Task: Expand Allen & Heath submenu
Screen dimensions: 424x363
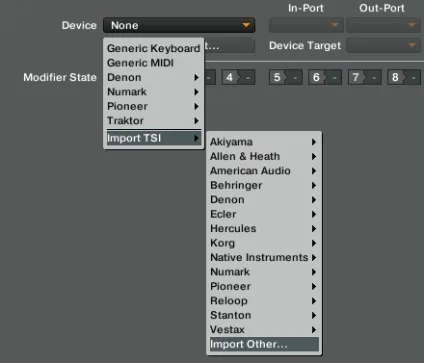Action: coord(264,156)
